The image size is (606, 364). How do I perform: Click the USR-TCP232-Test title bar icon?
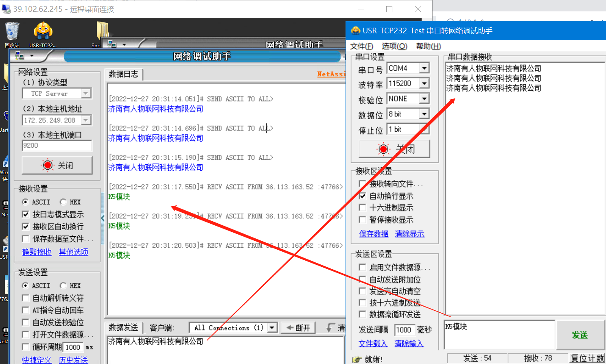pyautogui.click(x=355, y=31)
